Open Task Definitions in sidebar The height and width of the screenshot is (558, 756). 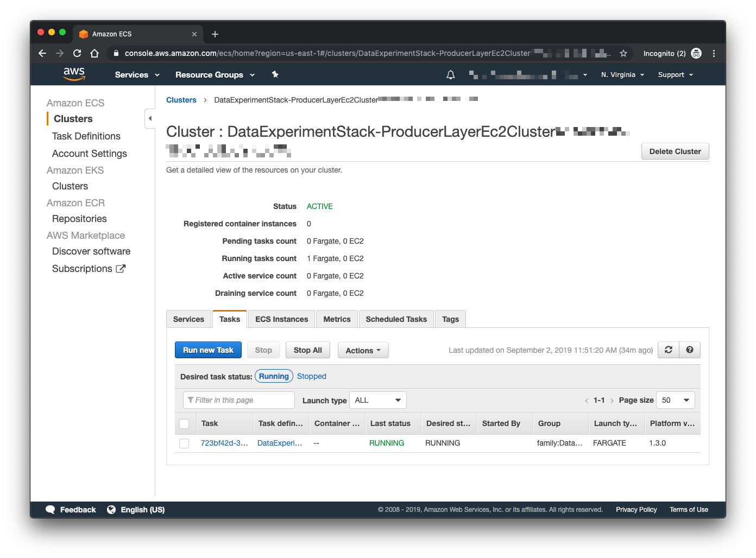[86, 136]
